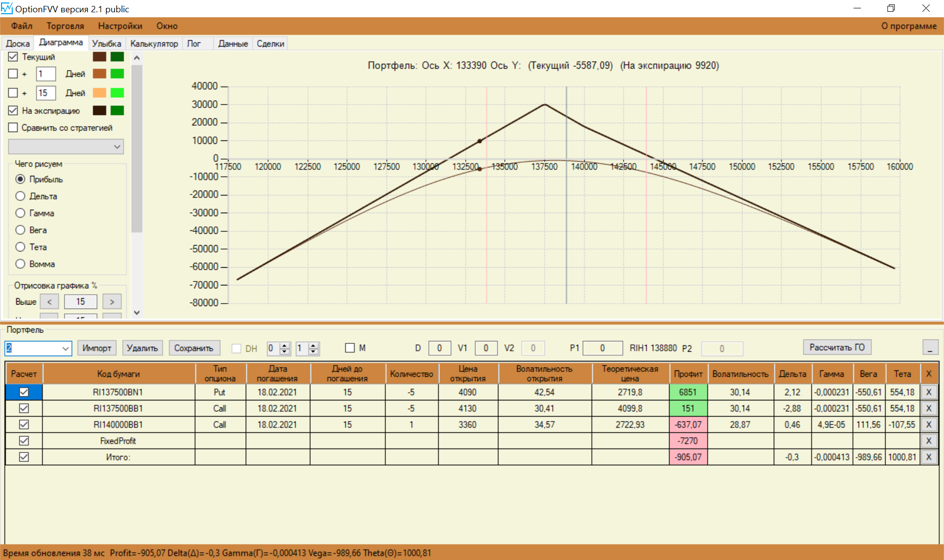Click the right arrow next to Выше

pyautogui.click(x=112, y=302)
